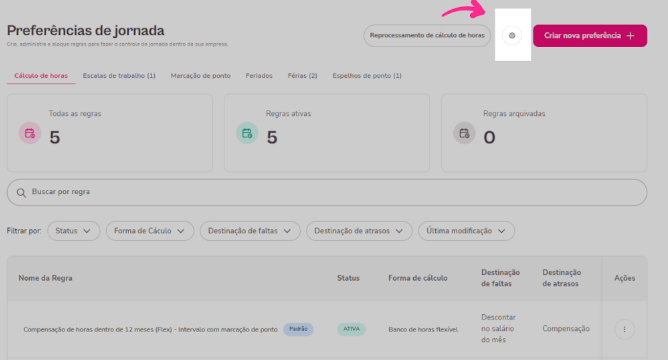668x360 pixels.
Task: Click the Compensação de horas dentro de 12 meses rule
Action: coord(150,329)
